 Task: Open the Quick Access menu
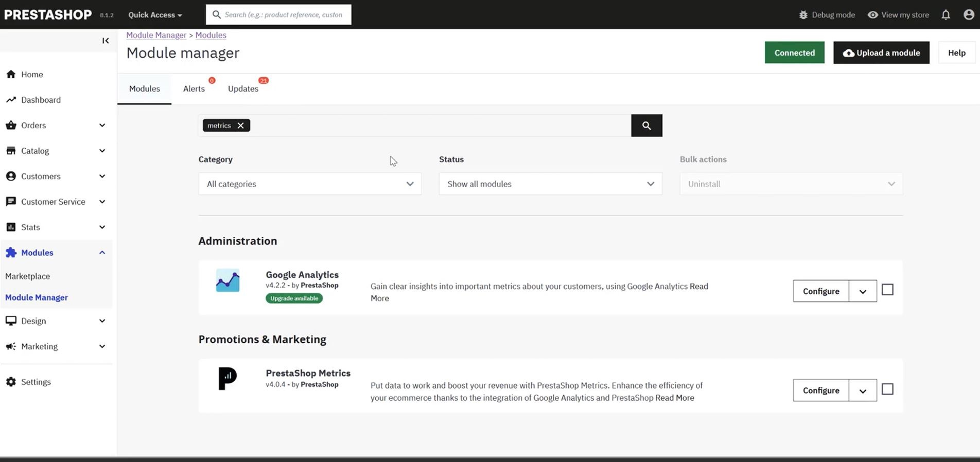(x=155, y=15)
